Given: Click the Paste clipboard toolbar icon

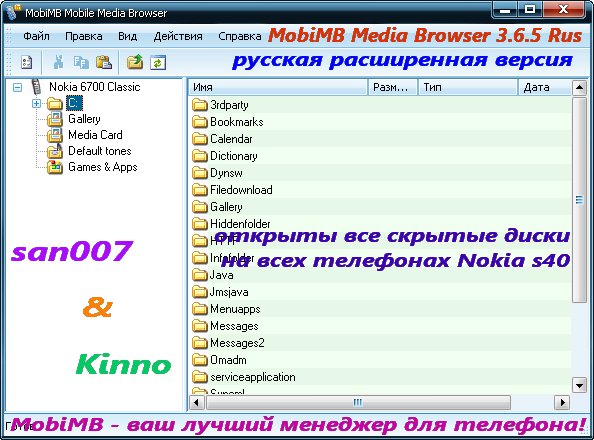Looking at the screenshot, I should click(104, 62).
